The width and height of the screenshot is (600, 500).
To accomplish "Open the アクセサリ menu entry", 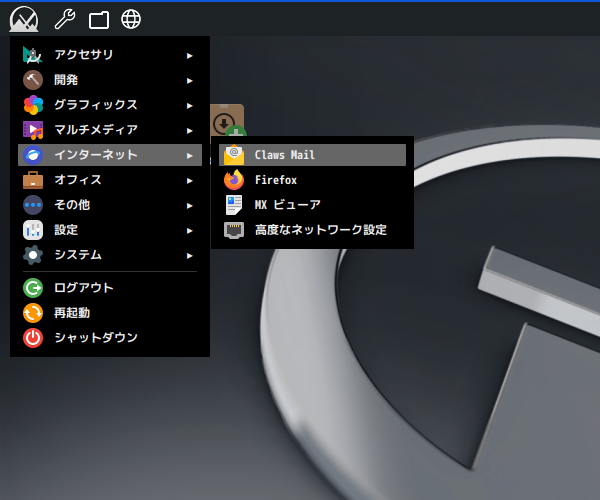I will [x=110, y=55].
